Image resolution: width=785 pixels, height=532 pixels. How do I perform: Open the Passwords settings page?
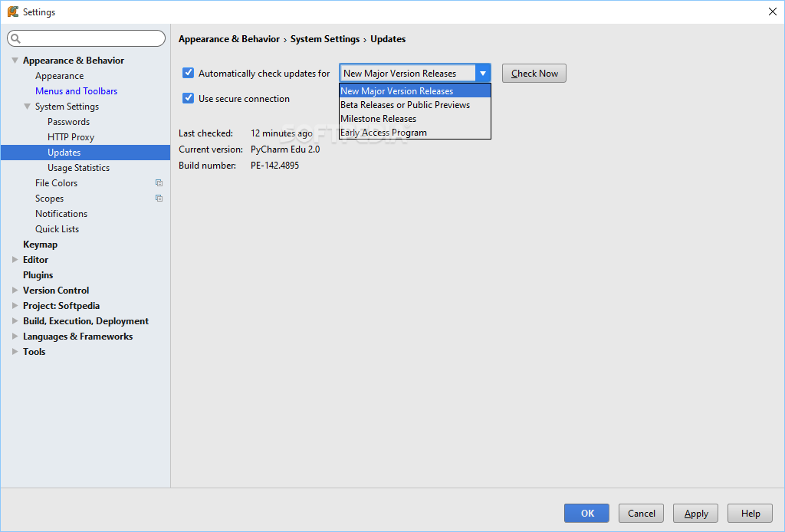point(68,122)
